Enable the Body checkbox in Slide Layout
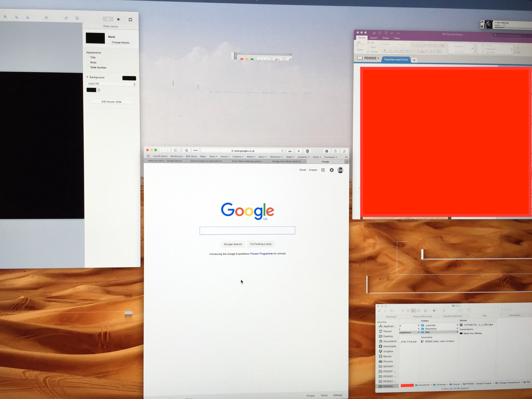Viewport: 532px width, 399px height. (88, 62)
